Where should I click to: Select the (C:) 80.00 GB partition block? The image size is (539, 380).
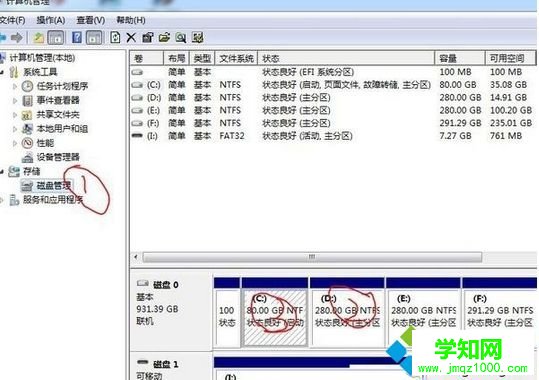pos(275,312)
